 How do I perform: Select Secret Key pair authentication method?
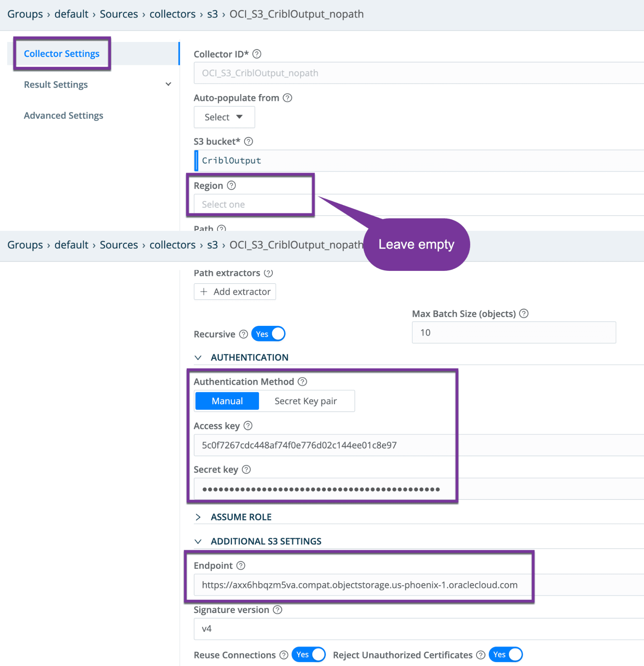[306, 401]
